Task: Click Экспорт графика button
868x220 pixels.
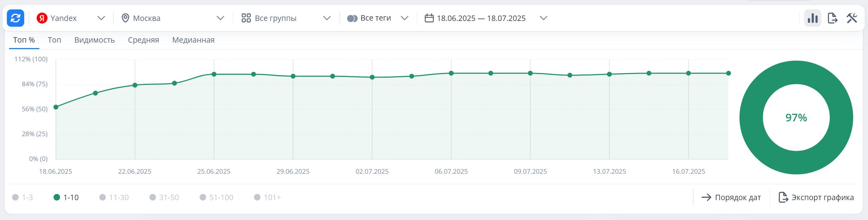Action: point(816,197)
